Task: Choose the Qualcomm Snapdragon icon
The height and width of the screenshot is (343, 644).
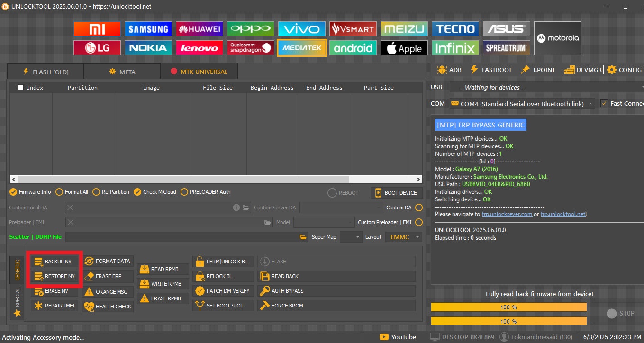Action: pyautogui.click(x=251, y=48)
